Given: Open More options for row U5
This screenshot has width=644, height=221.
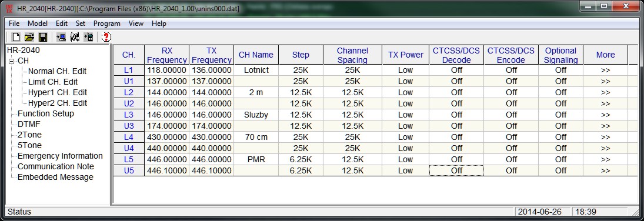Looking at the screenshot, I should pos(605,170).
